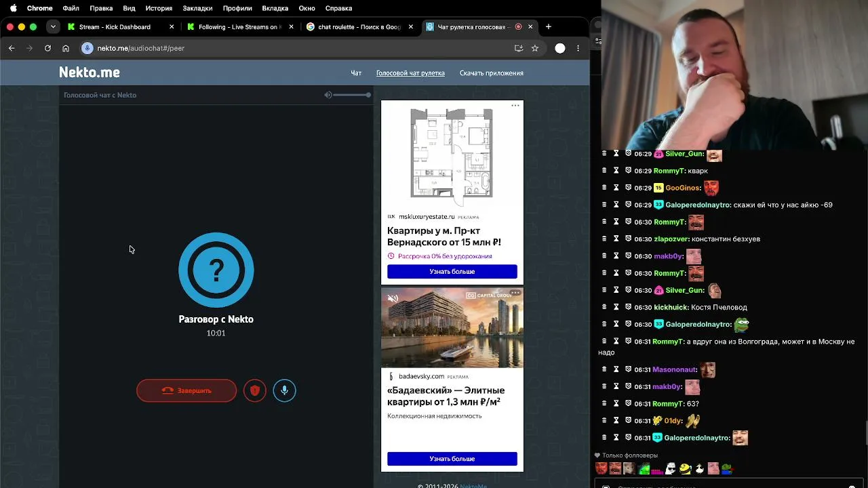Image resolution: width=868 pixels, height=488 pixels.
Task: Ban GooGinos using the shield icon
Action: (x=629, y=188)
